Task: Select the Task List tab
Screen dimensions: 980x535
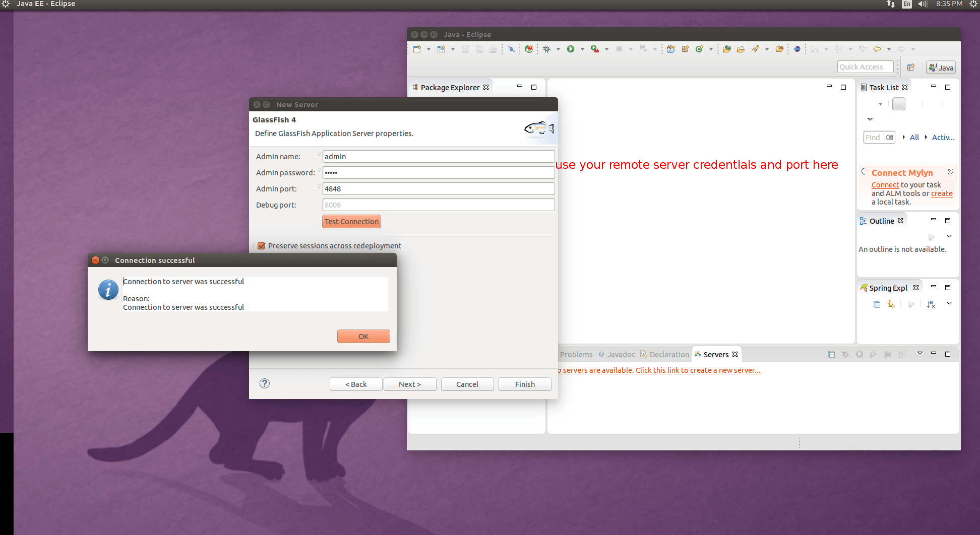Action: click(x=884, y=87)
